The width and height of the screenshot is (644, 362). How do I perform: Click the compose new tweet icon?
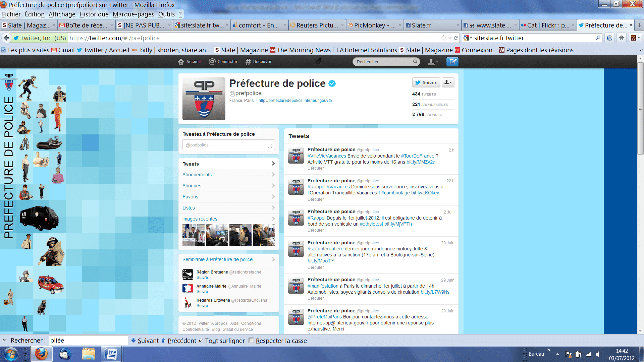pos(452,62)
